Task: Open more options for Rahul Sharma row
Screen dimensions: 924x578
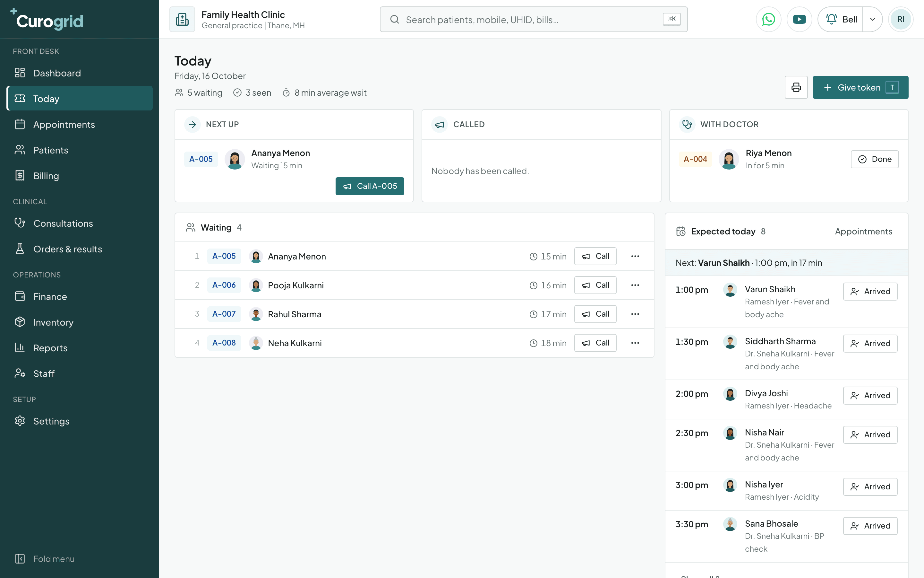Action: tap(635, 314)
